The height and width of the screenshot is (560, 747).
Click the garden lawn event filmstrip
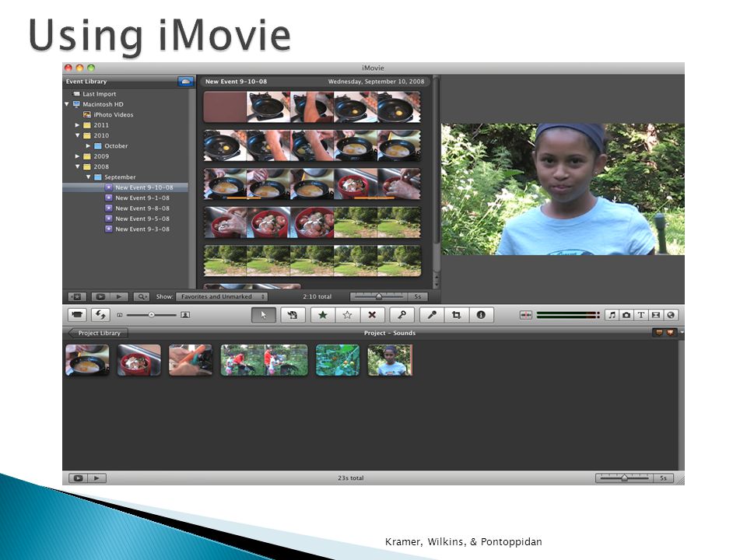pos(312,261)
